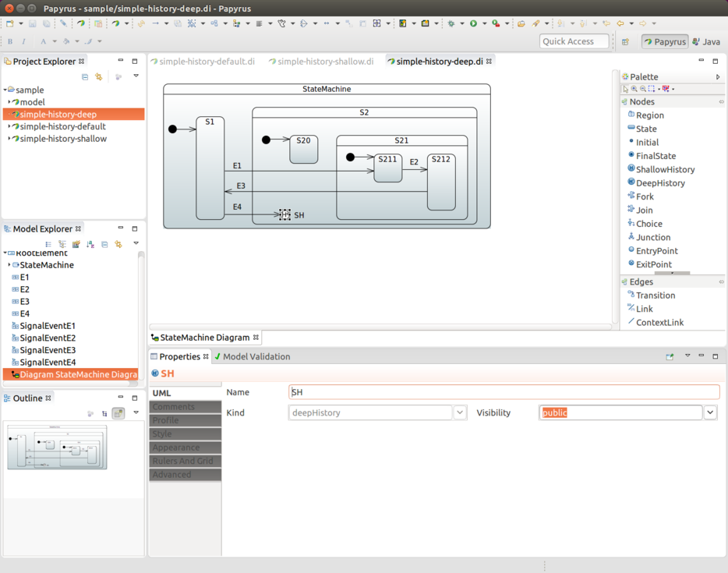728x573 pixels.
Task: Click in the Name input field
Action: tap(504, 392)
